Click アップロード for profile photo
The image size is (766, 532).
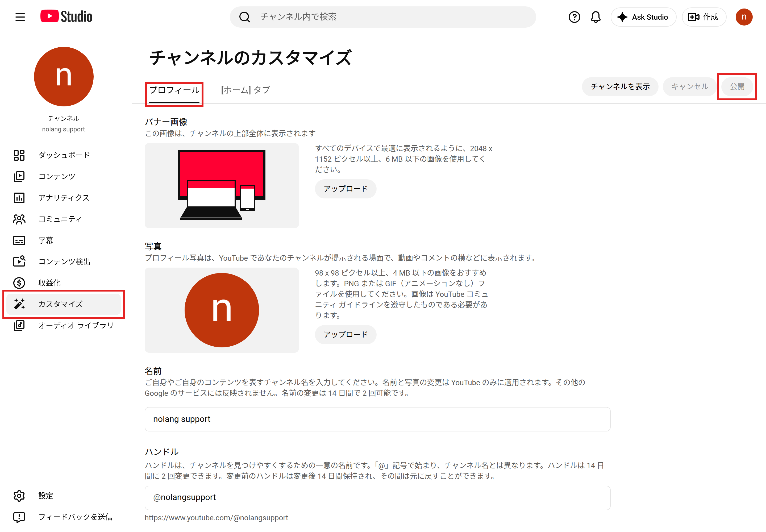[346, 334]
